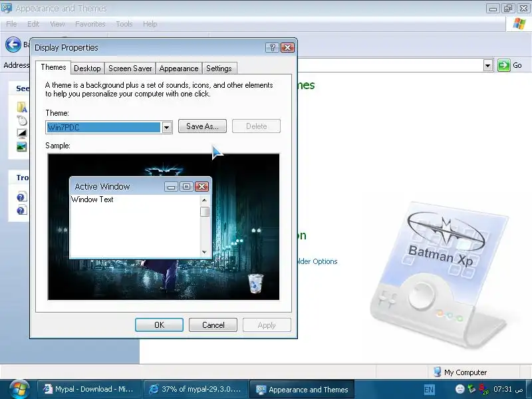Open the second Troubleshooters help icon
This screenshot has height=399, width=532.
point(22,210)
